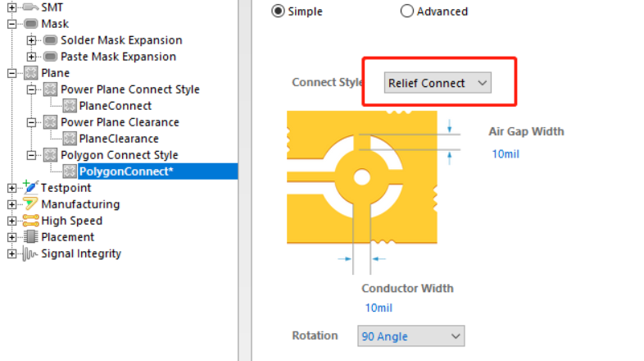Viewport: 644px width, 361px height.
Task: Click the Signal Integrity waveform icon
Action: click(x=31, y=254)
